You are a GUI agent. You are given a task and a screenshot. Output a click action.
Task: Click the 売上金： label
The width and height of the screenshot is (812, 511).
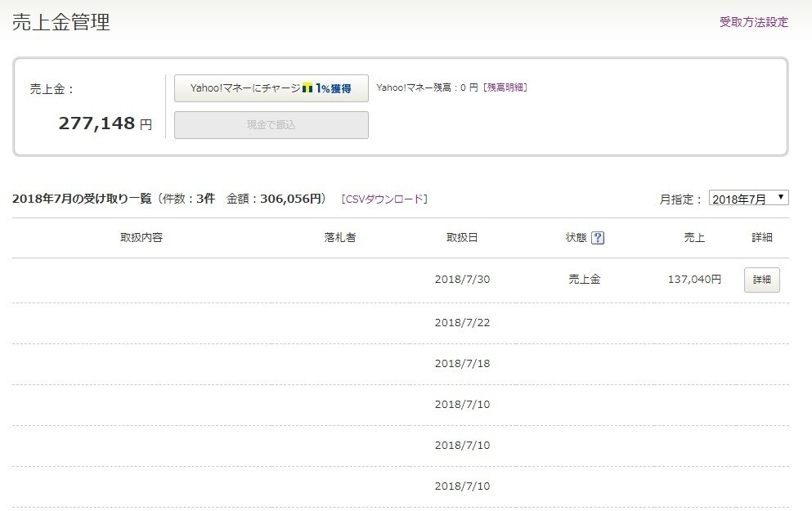click(52, 89)
